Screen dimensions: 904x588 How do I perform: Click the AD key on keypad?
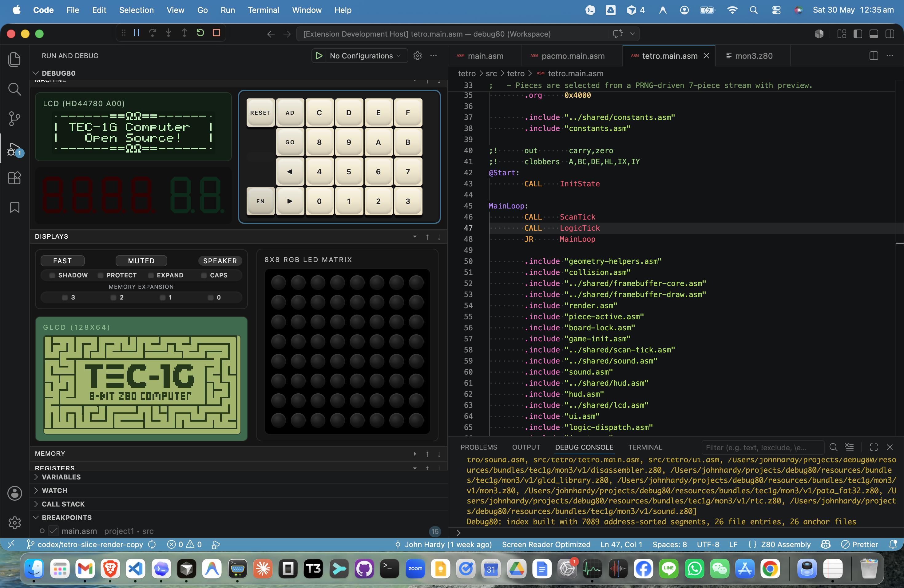coord(290,113)
